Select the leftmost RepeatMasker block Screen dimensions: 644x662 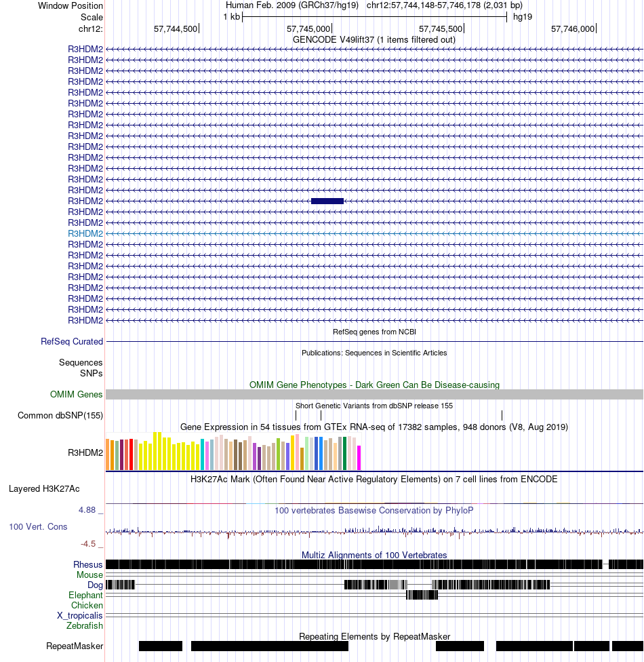[161, 646]
